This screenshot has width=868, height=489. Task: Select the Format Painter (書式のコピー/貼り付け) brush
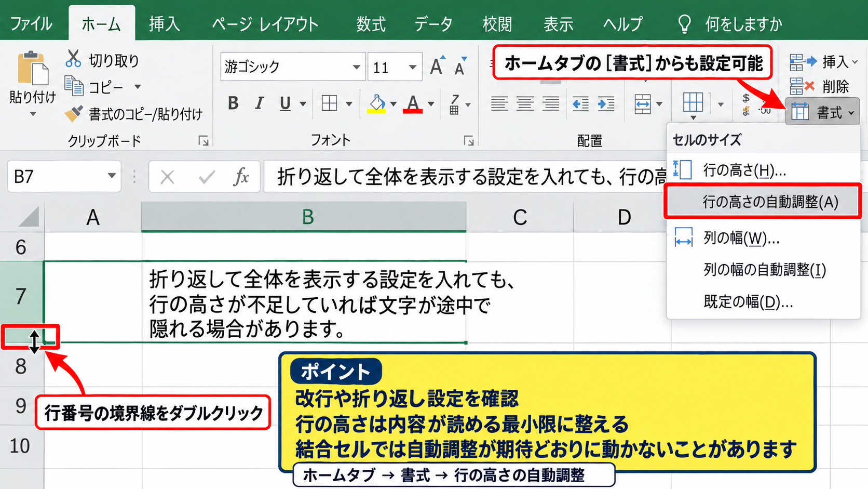pyautogui.click(x=74, y=114)
